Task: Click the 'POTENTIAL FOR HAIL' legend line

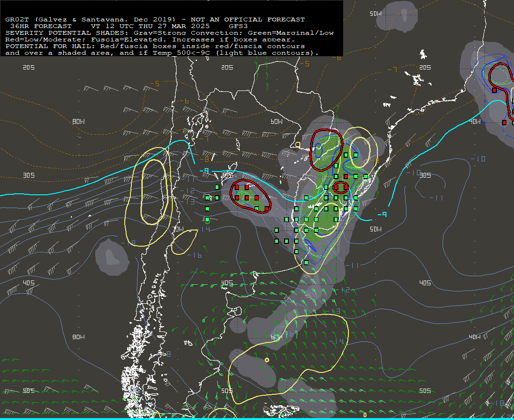Action: point(155,46)
